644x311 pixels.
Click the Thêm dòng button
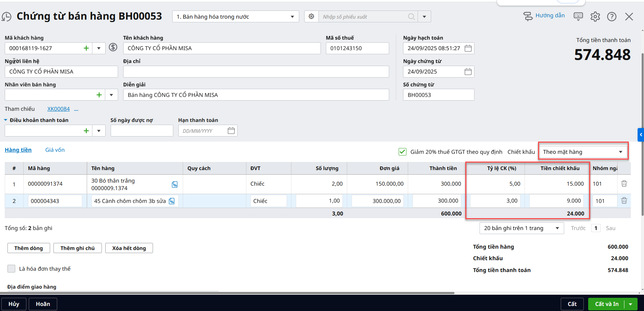(x=29, y=248)
